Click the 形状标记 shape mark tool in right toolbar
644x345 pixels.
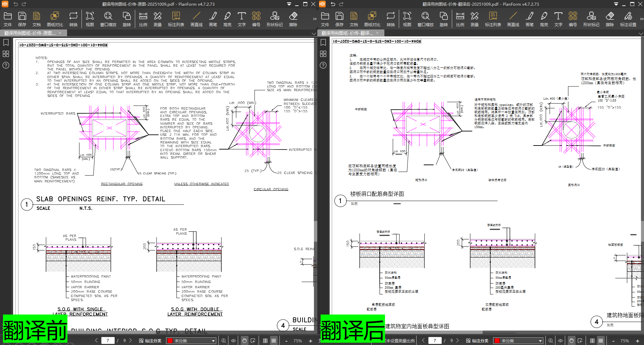point(591,19)
